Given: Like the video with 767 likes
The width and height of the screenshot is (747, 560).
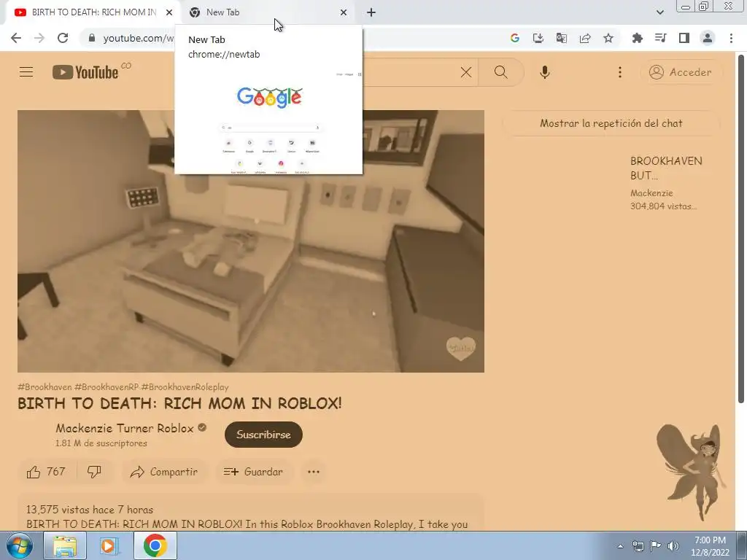Looking at the screenshot, I should point(46,472).
